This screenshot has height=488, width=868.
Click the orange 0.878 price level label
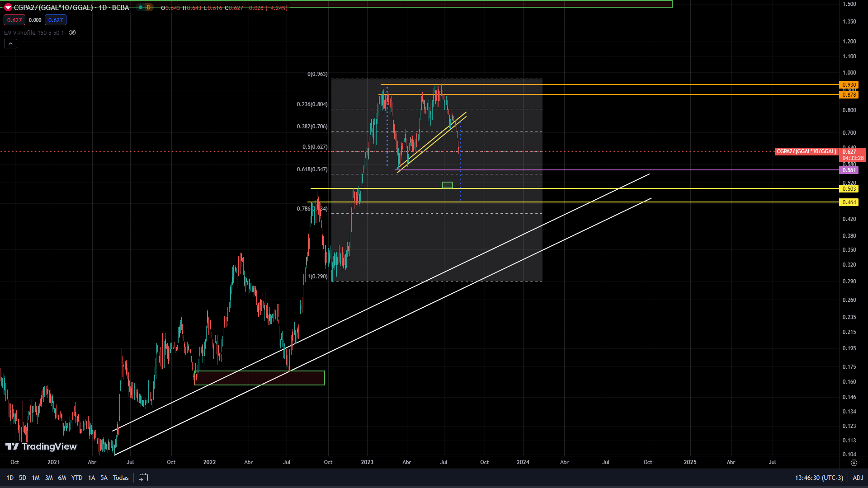pyautogui.click(x=849, y=95)
